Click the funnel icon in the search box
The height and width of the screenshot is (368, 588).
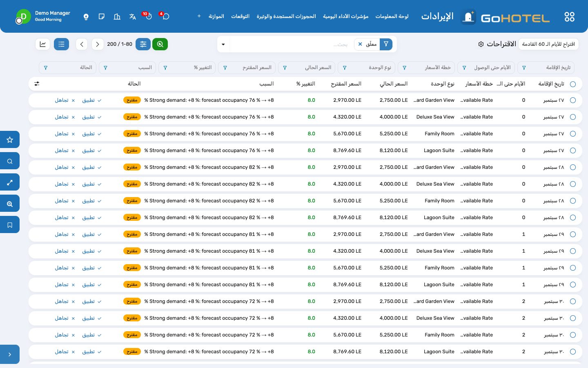point(386,44)
